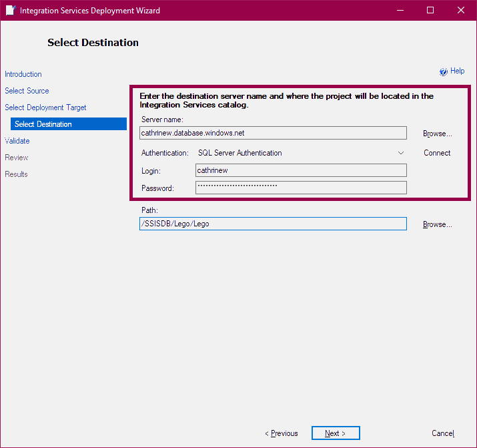
Task: Focus the Login text field
Action: point(300,170)
